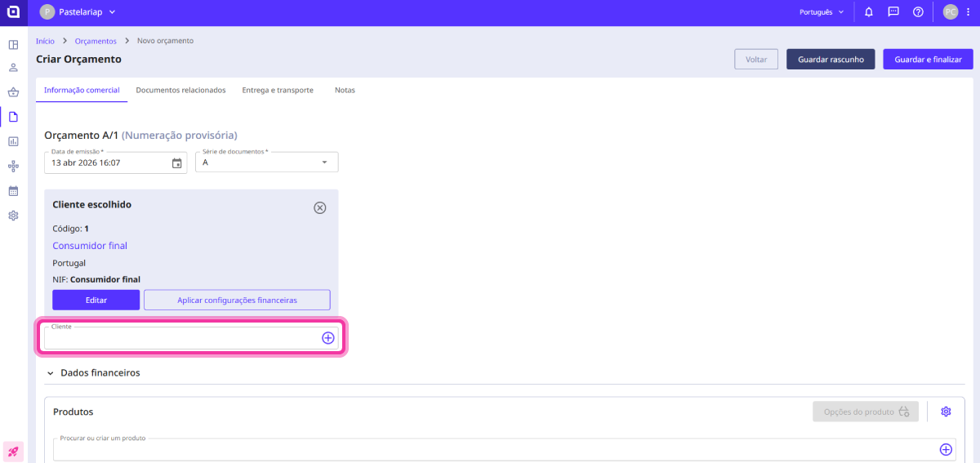Open the calendar sidebar icon
This screenshot has height=463, width=980.
pos(13,191)
